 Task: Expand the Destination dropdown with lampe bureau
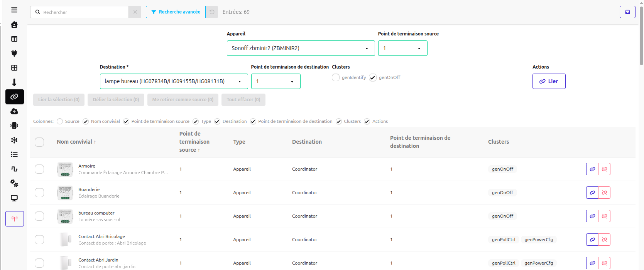[174, 81]
